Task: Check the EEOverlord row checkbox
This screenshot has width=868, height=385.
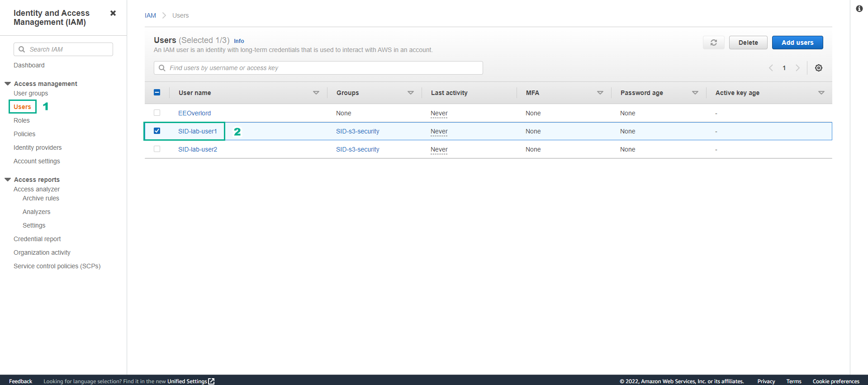Action: click(x=157, y=113)
